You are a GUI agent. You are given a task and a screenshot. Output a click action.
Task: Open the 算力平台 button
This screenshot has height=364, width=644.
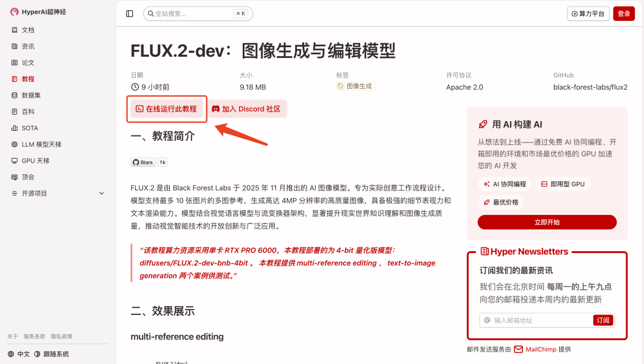pos(588,14)
